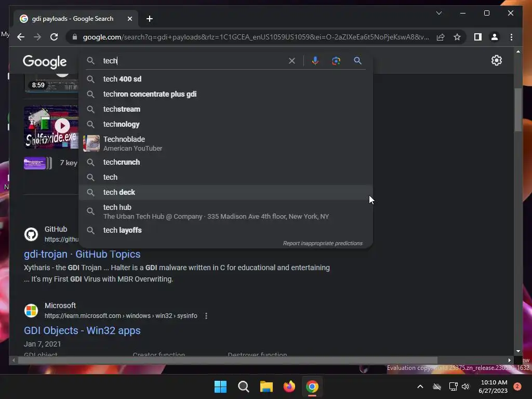Open taskbar Search

point(243,387)
